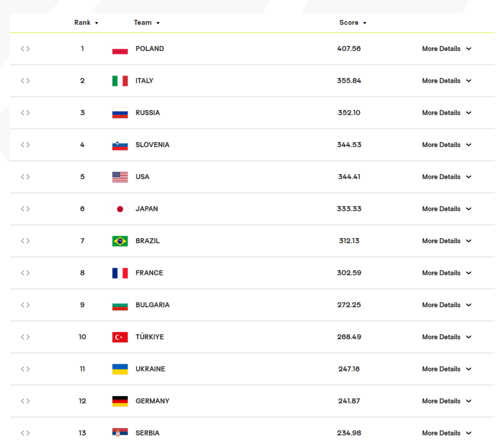Open the GERMANY team name link

pos(152,401)
